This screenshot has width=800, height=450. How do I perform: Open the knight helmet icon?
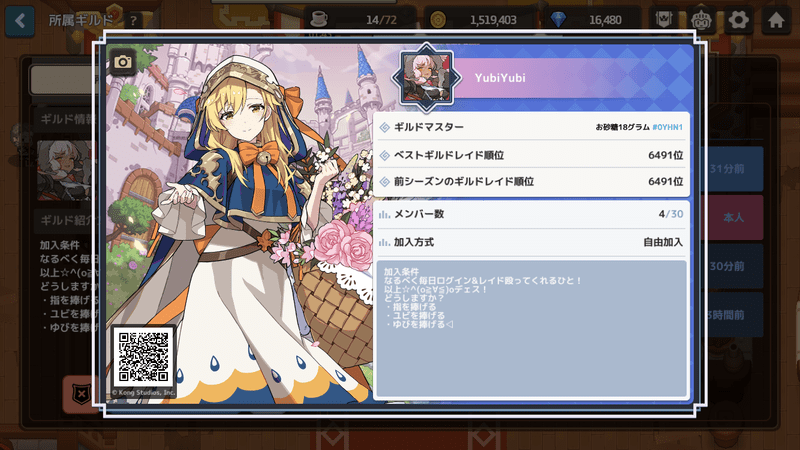coord(701,20)
